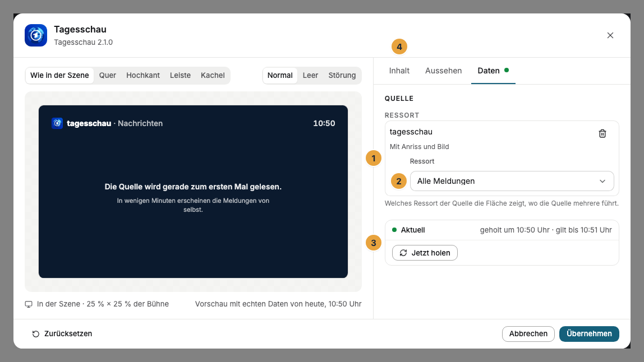Image resolution: width=644 pixels, height=362 pixels.
Task: Switch preview layout to Kachel
Action: pyautogui.click(x=213, y=76)
